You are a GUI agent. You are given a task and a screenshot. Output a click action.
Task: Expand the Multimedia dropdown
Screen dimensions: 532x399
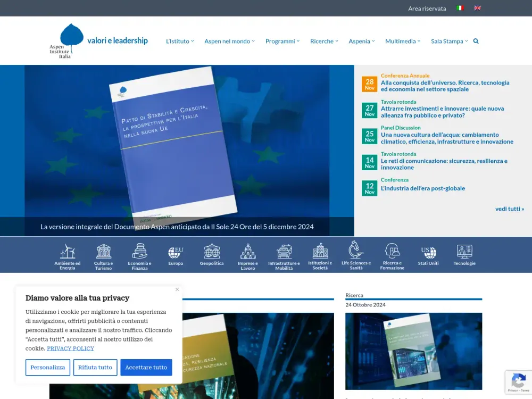(401, 40)
